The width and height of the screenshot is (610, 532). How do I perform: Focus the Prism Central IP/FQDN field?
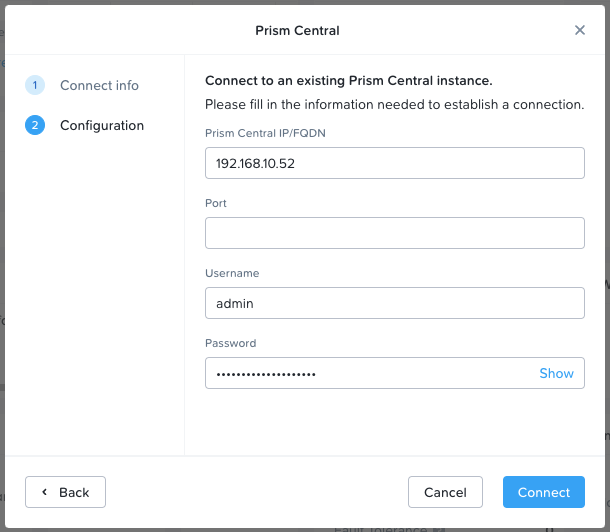pos(394,163)
